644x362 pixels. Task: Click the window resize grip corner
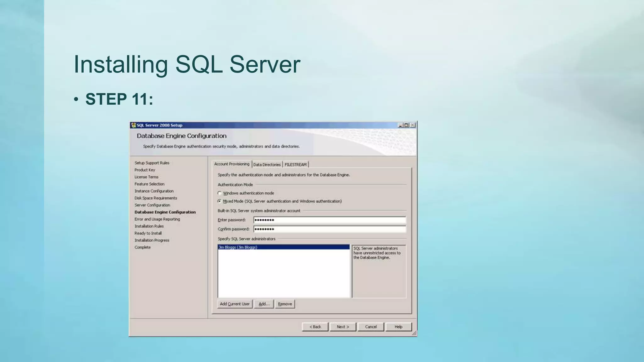tap(414, 333)
